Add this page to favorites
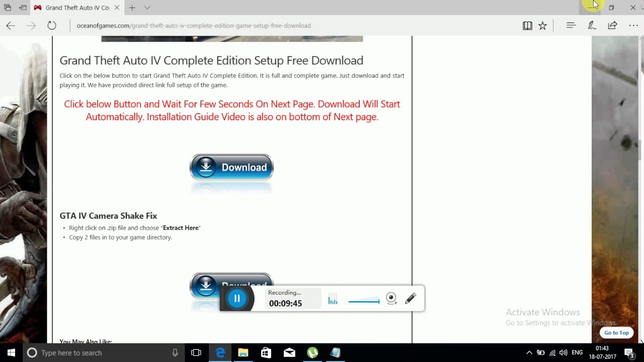This screenshot has width=644, height=362. 542,26
